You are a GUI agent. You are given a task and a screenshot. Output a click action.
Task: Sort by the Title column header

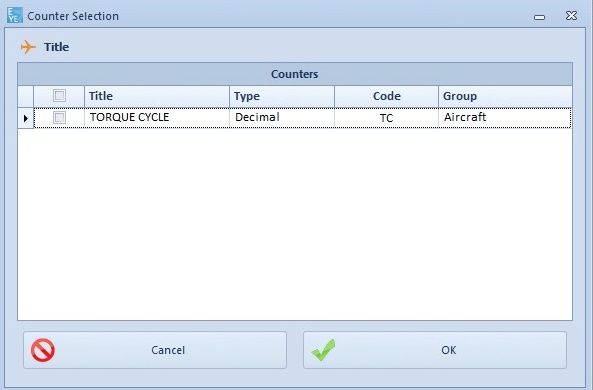tap(157, 96)
